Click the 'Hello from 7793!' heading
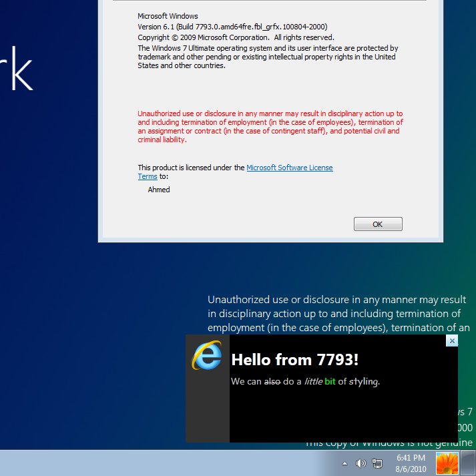 (295, 360)
